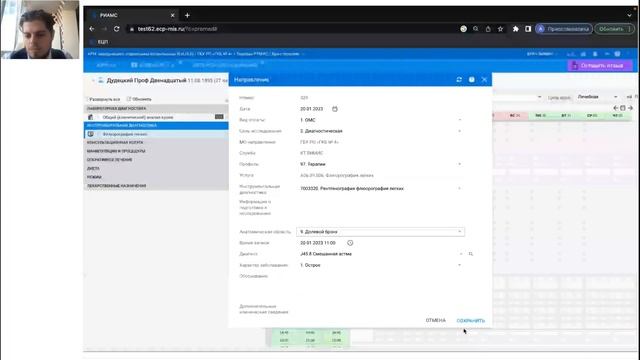Select Инструментальная диагностика section header
640x360 pixels.
coord(156,125)
